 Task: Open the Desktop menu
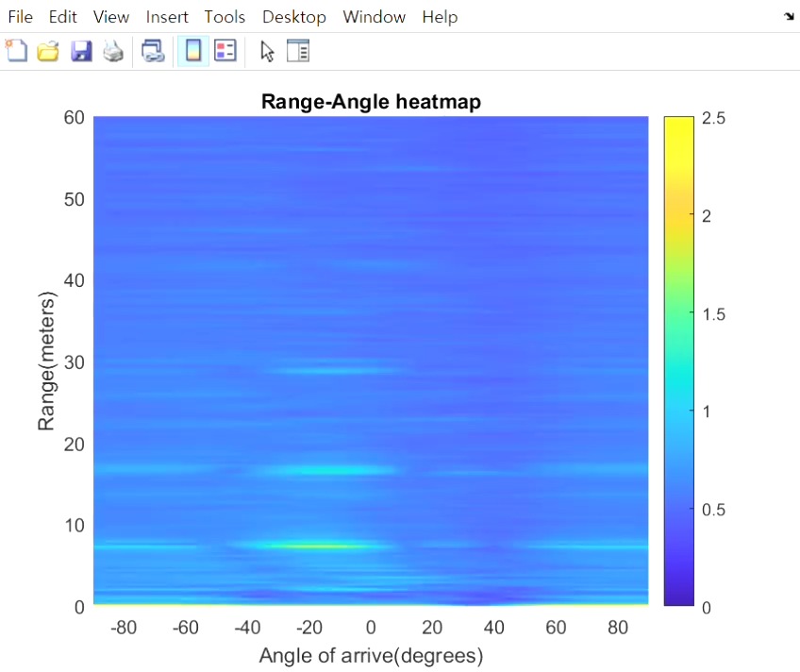(x=294, y=17)
